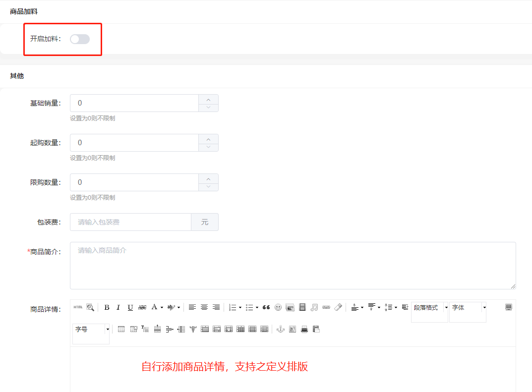Click the 元 unit label
Screen dimensions: 532x392
pyautogui.click(x=205, y=222)
